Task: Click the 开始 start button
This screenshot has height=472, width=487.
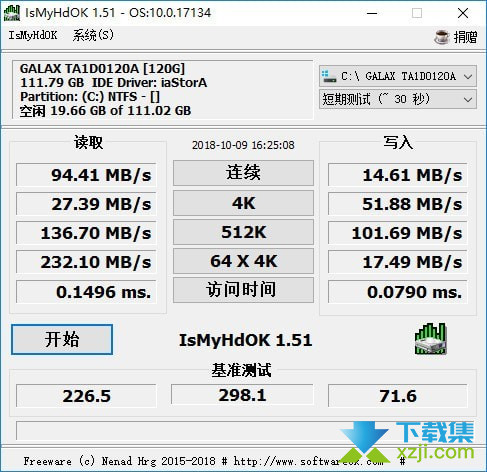Action: (62, 339)
